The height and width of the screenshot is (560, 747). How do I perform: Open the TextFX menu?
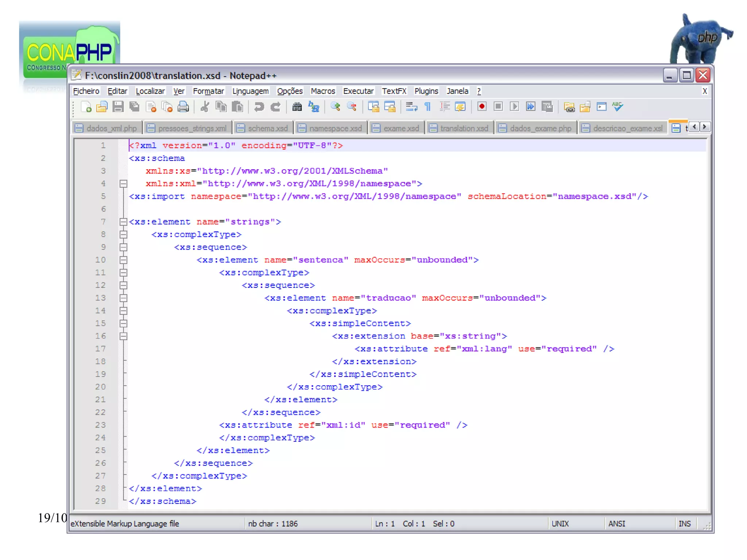pyautogui.click(x=394, y=91)
